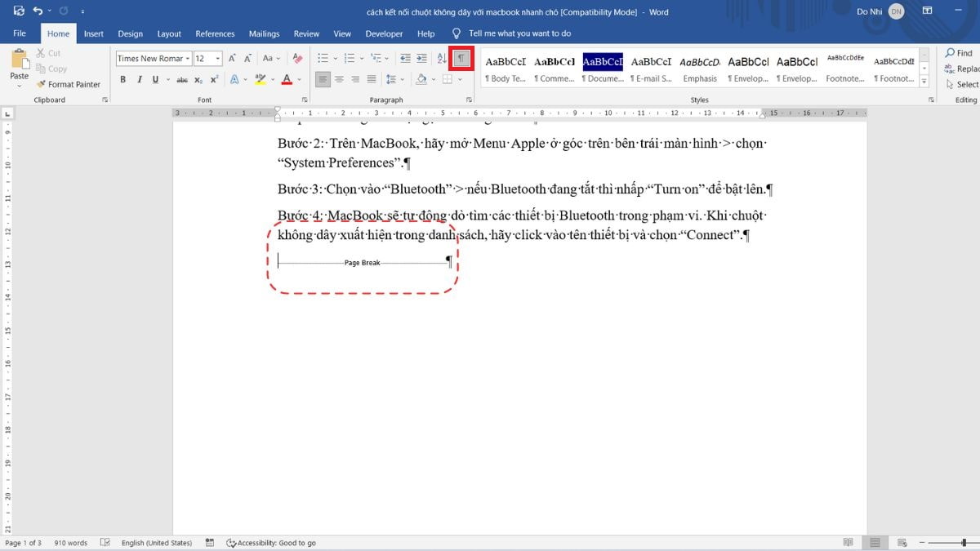Open the font color dropdown arrow

(300, 79)
